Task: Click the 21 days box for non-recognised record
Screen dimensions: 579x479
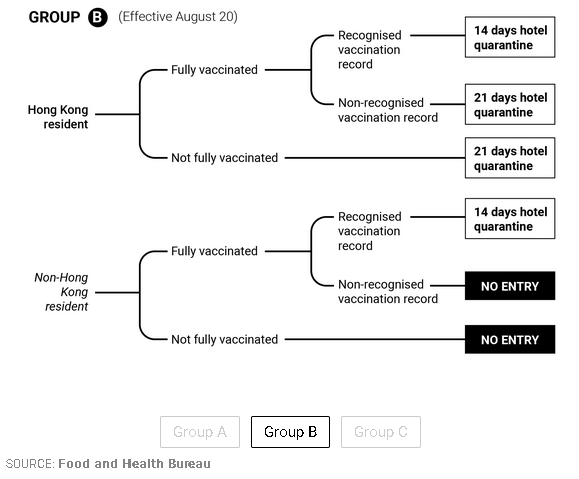Action: [510, 104]
